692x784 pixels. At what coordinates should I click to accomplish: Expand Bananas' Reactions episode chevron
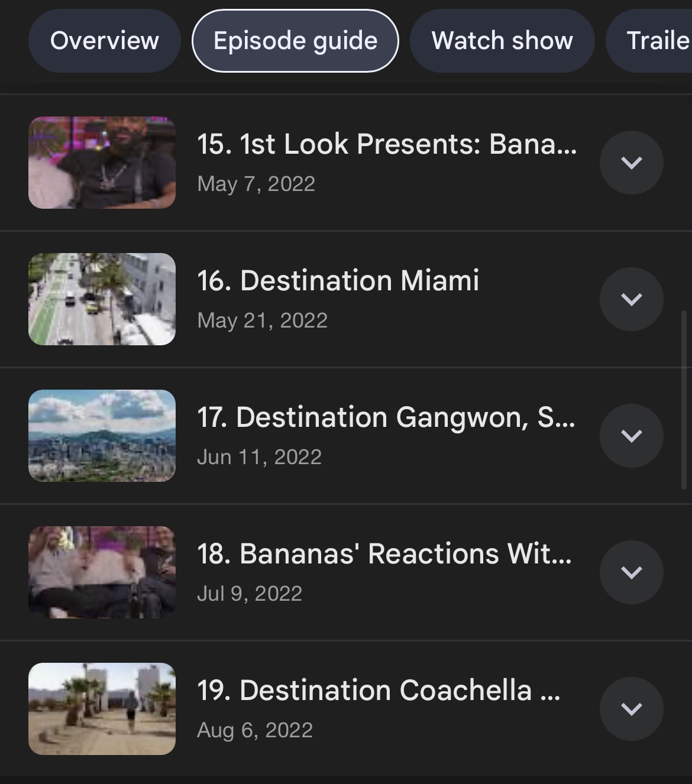(631, 572)
